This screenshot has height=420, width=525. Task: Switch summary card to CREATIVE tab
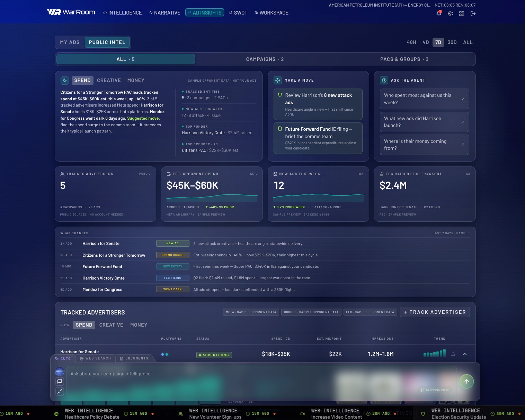tap(109, 80)
